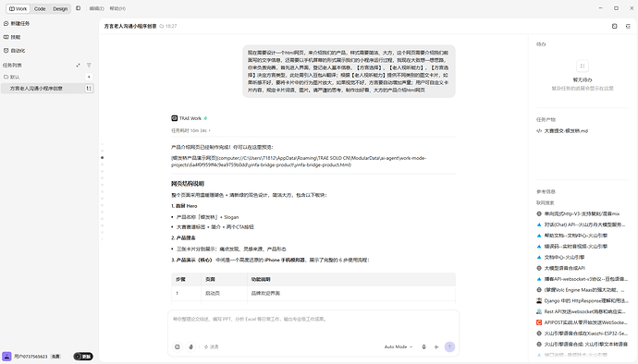Click the 网页结构说明 heading
The width and height of the screenshot is (638, 364).
(x=188, y=184)
